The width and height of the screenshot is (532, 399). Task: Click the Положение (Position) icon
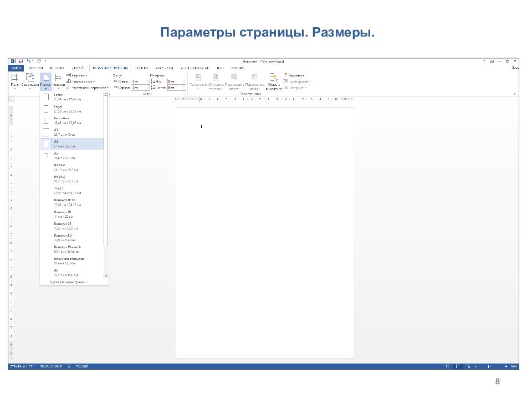198,78
